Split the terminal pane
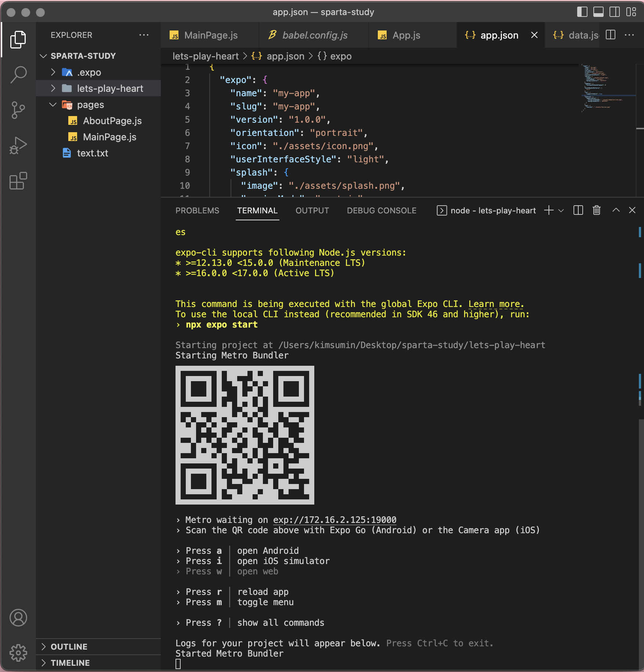Image resolution: width=644 pixels, height=672 pixels. [x=578, y=210]
